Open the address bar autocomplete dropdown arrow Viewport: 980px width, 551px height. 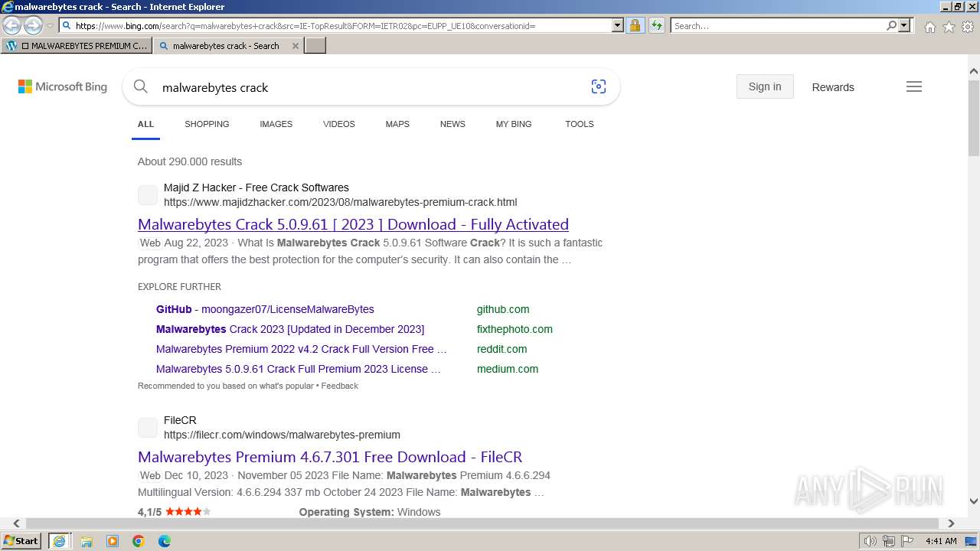(x=618, y=25)
